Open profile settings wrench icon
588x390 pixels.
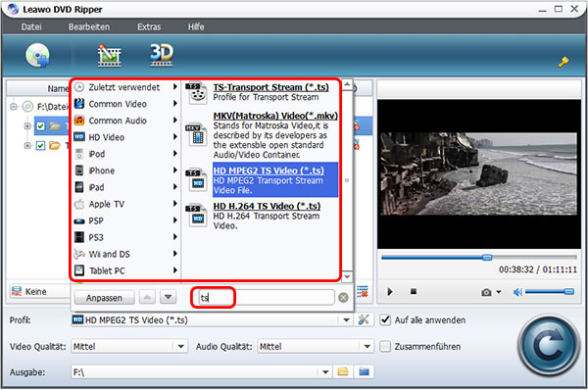click(x=364, y=319)
